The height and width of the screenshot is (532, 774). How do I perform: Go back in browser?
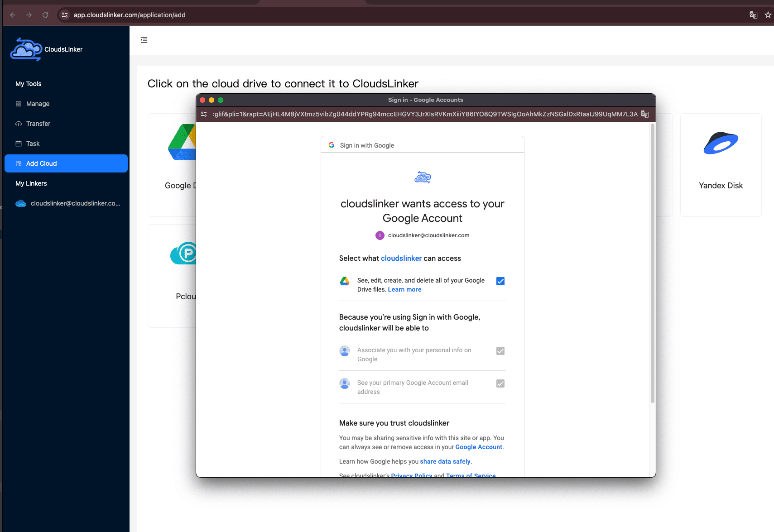(13, 15)
